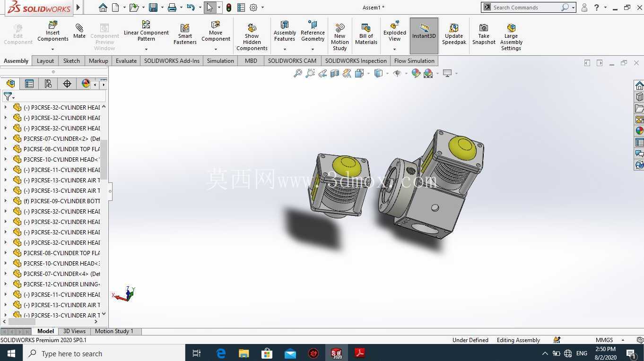Click the View Orientation cube icon

359,73
